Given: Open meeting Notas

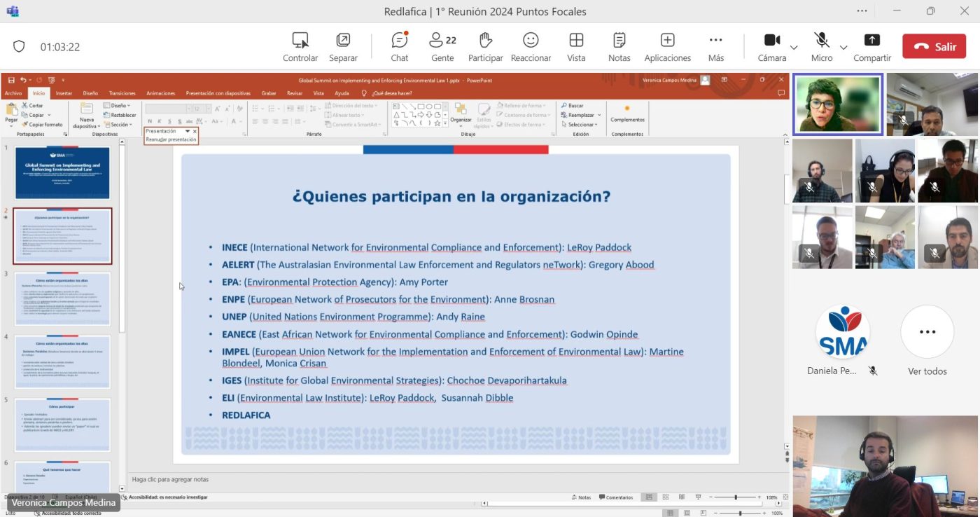Looking at the screenshot, I should pos(619,46).
